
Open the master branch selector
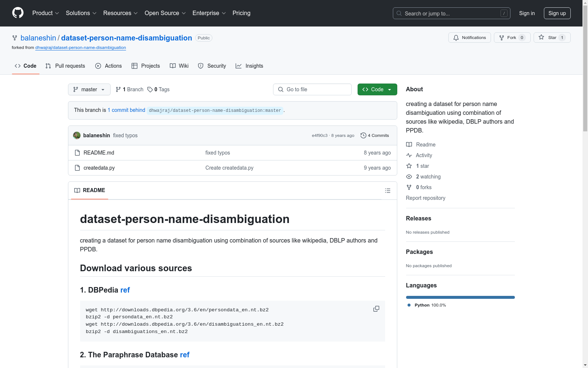coord(89,89)
